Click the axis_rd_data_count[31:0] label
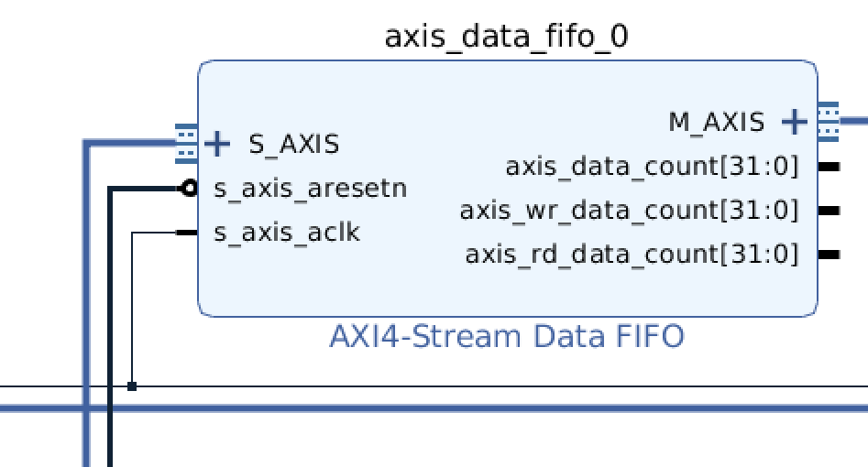868x467 pixels. [632, 254]
